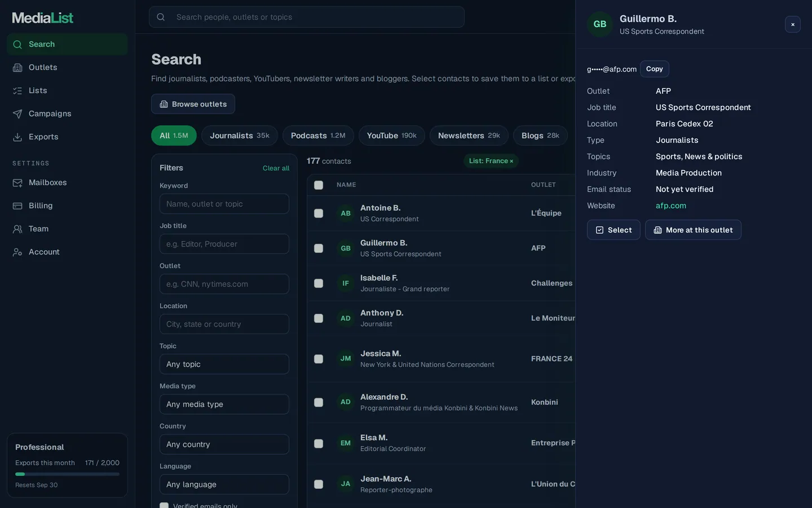Click the GB avatar in detail panel header
Image resolution: width=812 pixels, height=508 pixels.
pos(600,24)
